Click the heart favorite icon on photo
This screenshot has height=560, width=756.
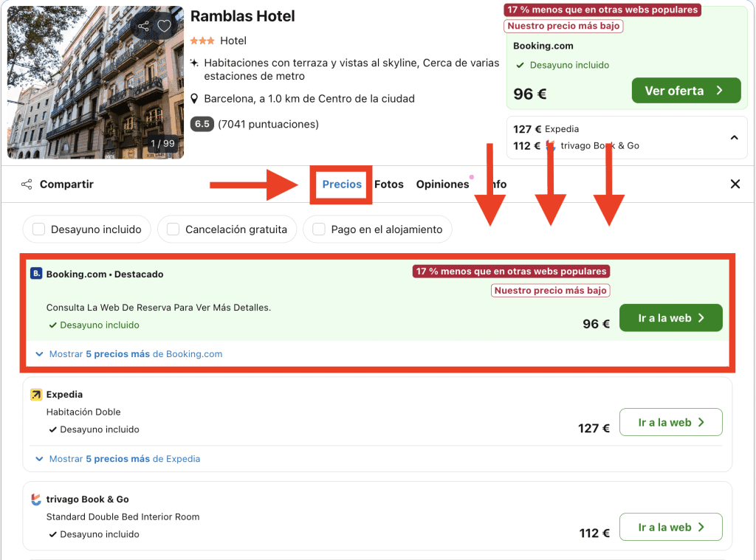click(164, 27)
